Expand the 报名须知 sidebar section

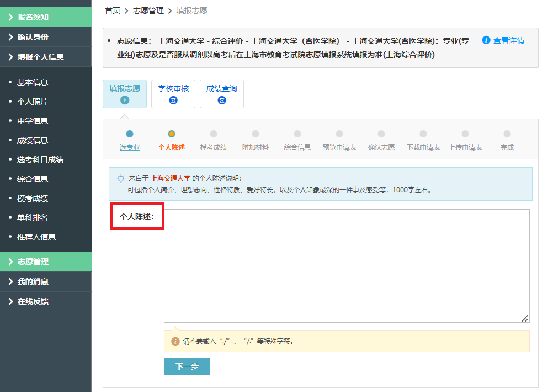(46, 17)
